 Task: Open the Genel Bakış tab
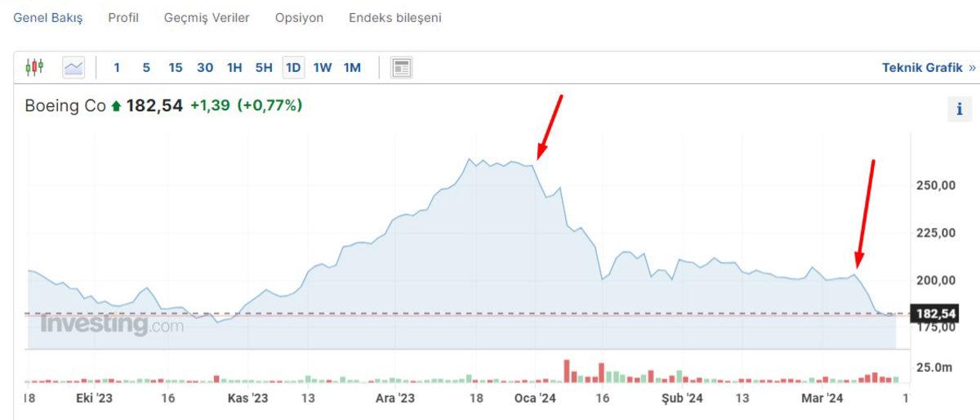(47, 17)
